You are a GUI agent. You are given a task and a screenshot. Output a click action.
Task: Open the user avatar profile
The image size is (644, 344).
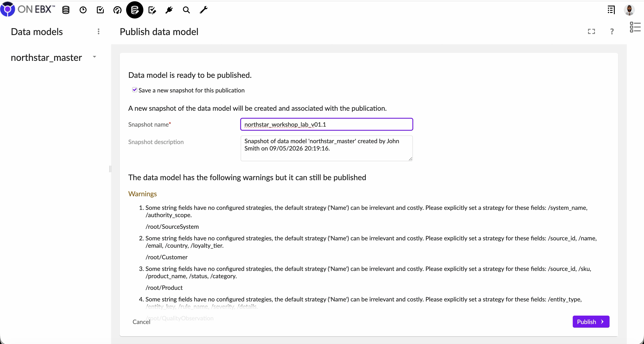tap(629, 10)
